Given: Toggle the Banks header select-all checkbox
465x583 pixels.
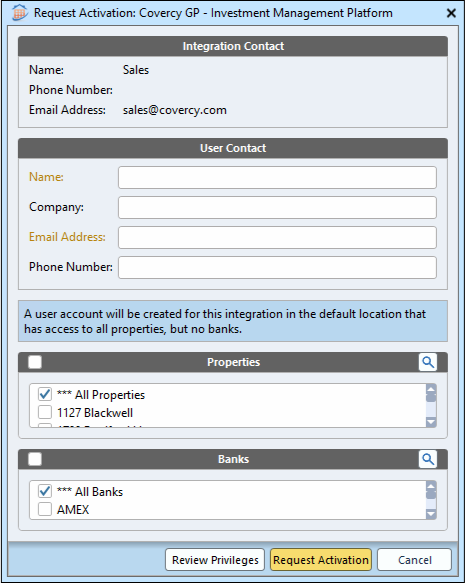Looking at the screenshot, I should coord(35,459).
